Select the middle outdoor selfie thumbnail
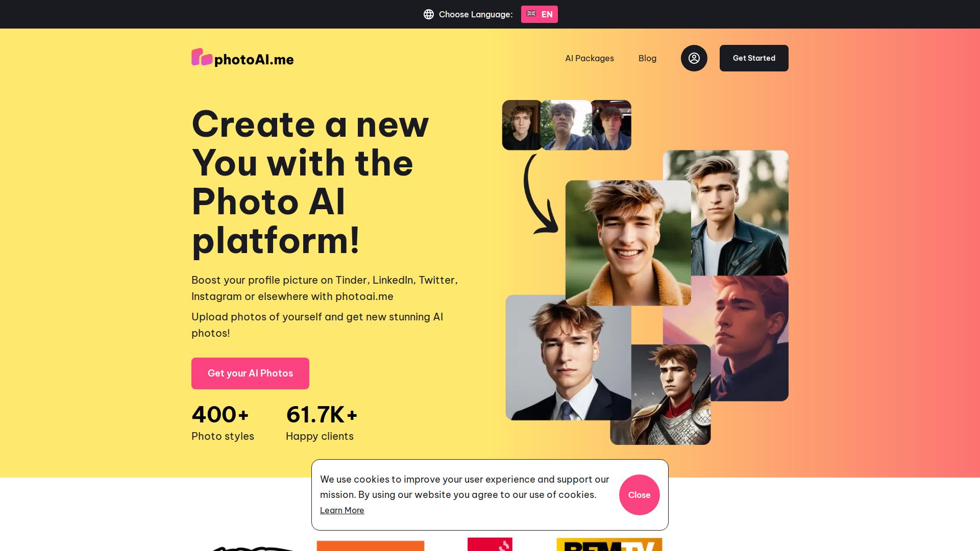The image size is (980, 551). [566, 125]
